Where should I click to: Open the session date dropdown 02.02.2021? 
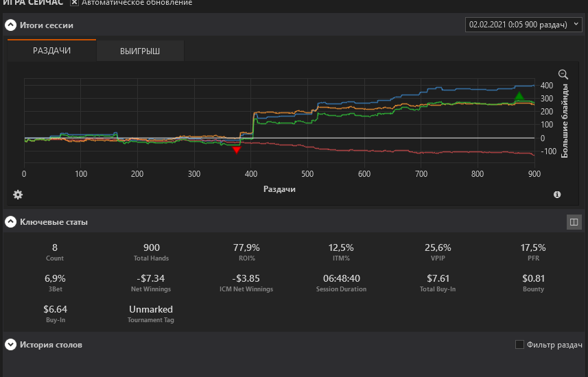click(524, 25)
